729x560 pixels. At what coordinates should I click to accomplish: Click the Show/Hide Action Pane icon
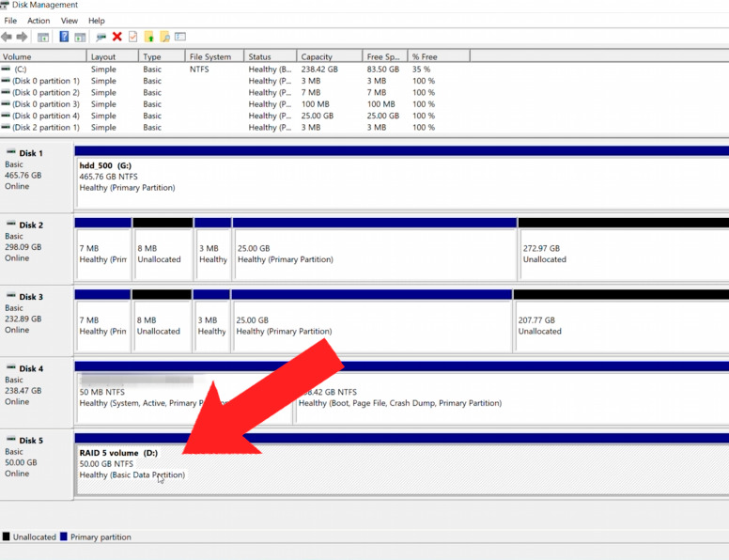80,38
